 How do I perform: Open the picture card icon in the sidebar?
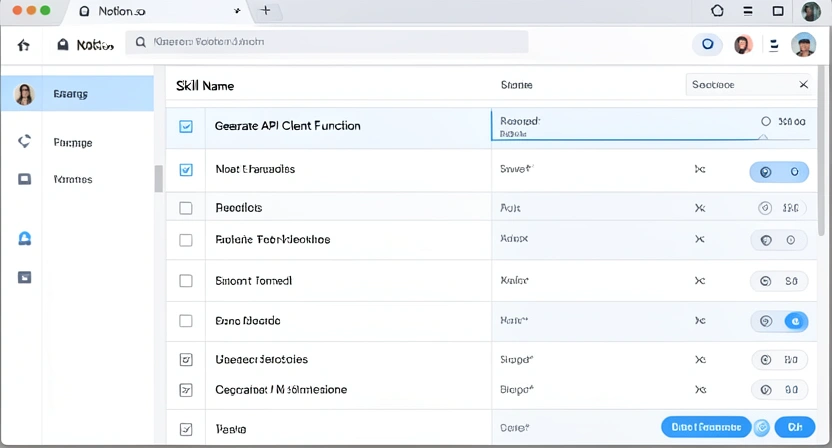[24, 277]
